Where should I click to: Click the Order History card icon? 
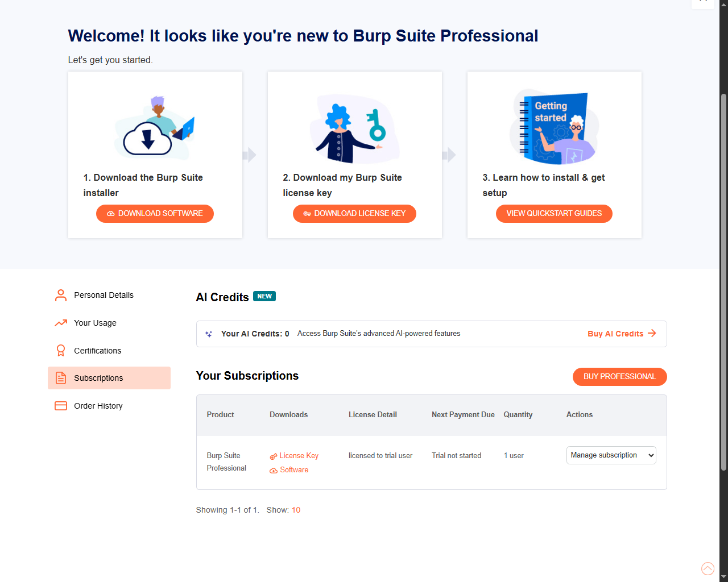point(61,406)
